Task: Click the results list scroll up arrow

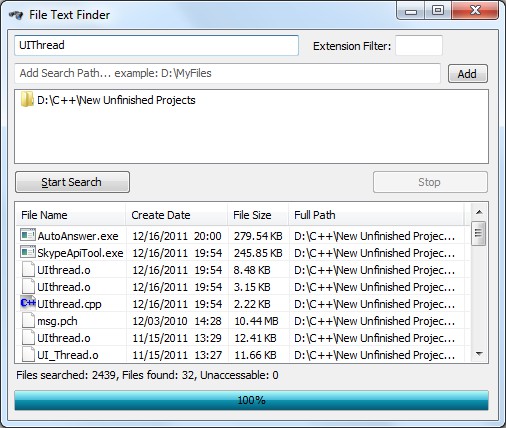Action: click(479, 212)
